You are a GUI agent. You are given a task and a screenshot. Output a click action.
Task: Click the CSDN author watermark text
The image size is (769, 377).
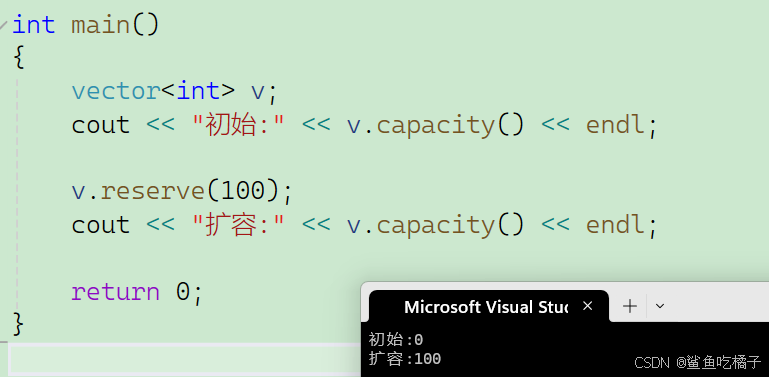697,363
